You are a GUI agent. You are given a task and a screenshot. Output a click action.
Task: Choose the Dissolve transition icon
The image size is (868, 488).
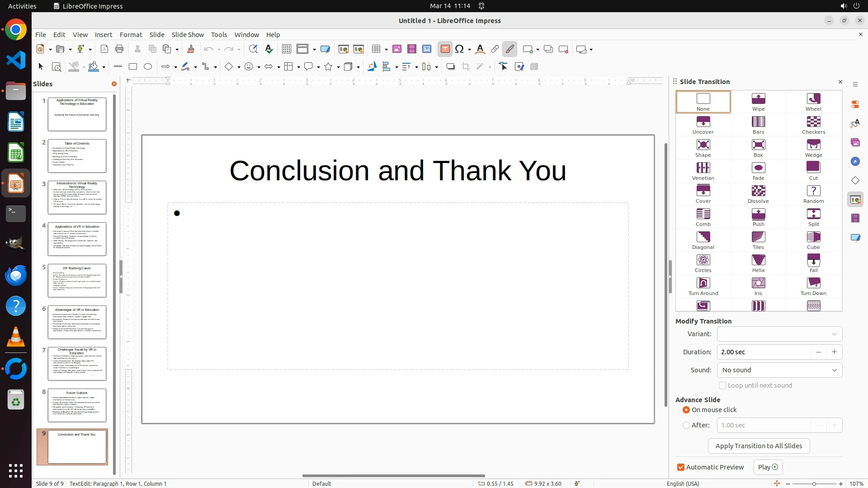758,194
